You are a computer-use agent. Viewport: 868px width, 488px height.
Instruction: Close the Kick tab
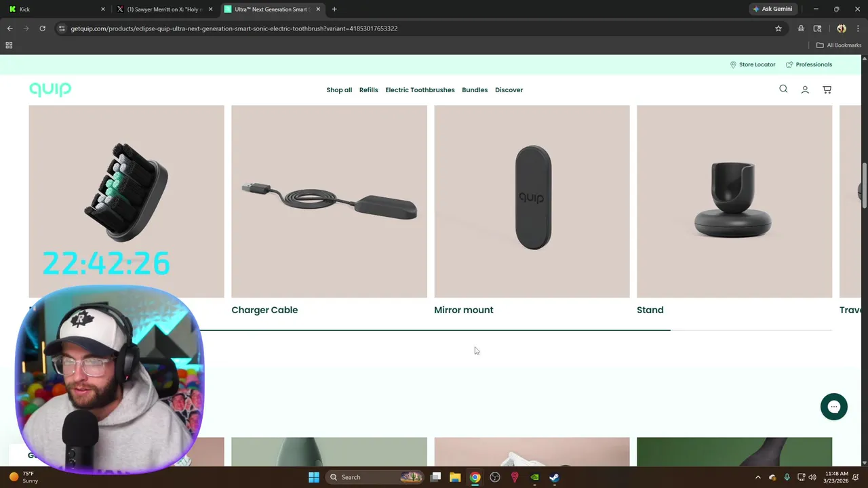(x=103, y=9)
